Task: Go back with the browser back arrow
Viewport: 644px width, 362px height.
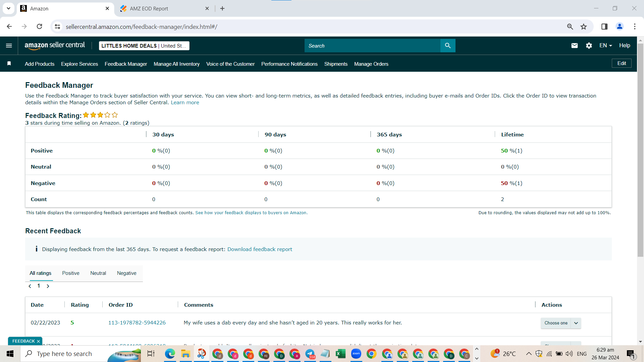Action: tap(9, 26)
